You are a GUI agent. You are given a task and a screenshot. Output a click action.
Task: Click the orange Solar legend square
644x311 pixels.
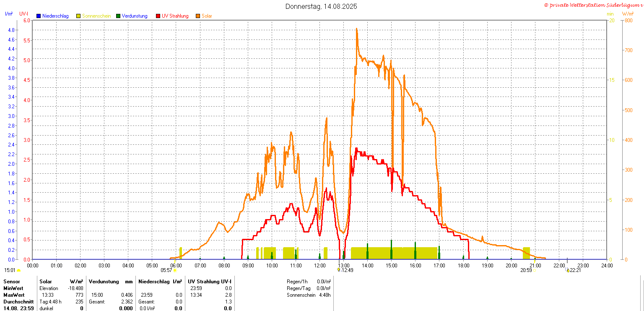click(x=198, y=16)
